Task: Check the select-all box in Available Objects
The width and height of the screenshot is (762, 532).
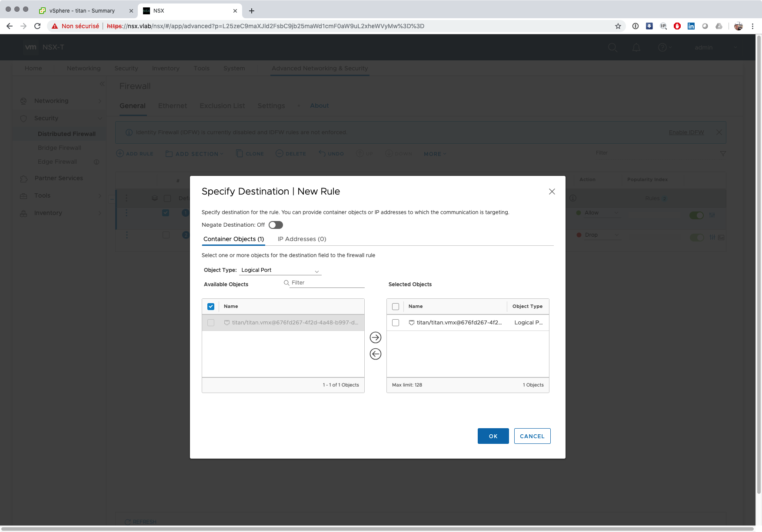Action: (211, 307)
